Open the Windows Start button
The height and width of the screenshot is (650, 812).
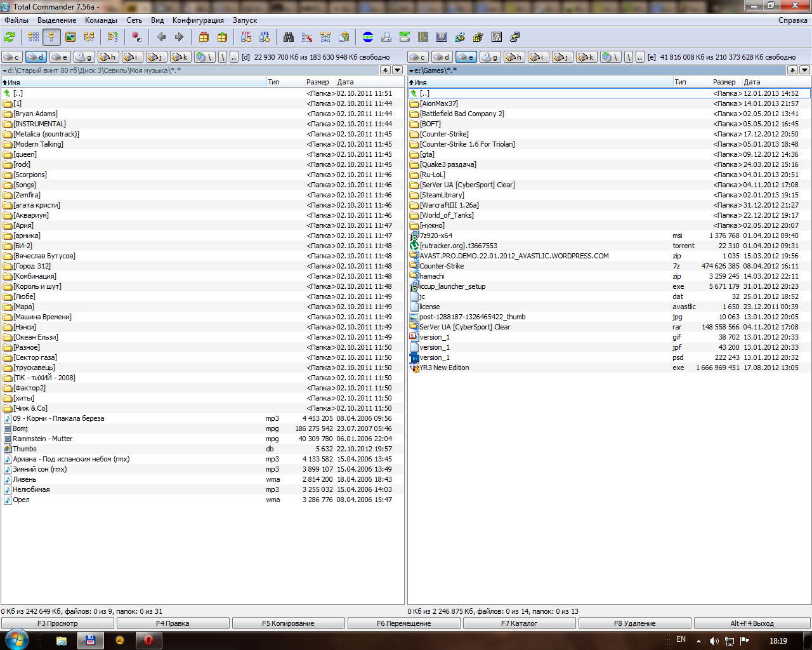tap(16, 640)
